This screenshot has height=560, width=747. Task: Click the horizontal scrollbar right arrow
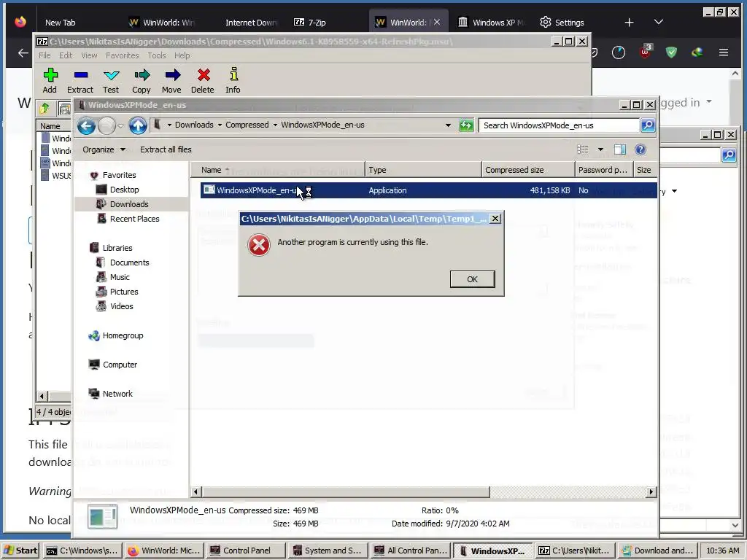(x=651, y=491)
